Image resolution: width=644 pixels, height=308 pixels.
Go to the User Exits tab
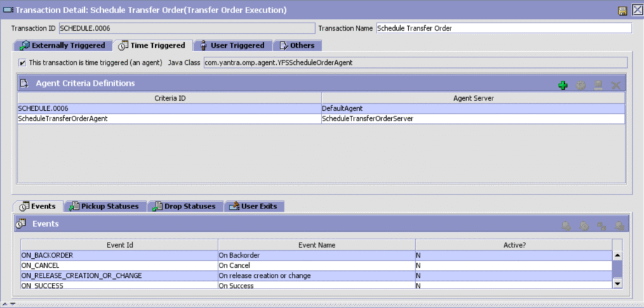pyautogui.click(x=254, y=206)
